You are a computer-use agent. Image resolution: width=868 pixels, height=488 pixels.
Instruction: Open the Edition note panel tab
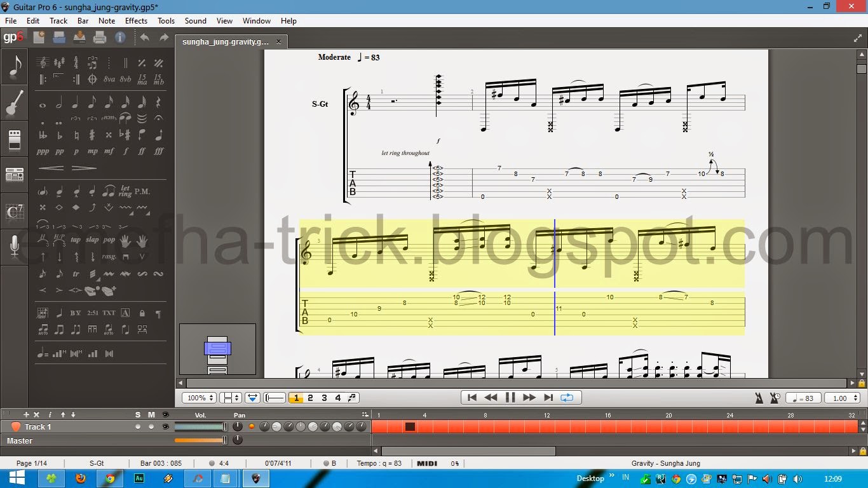coord(14,67)
